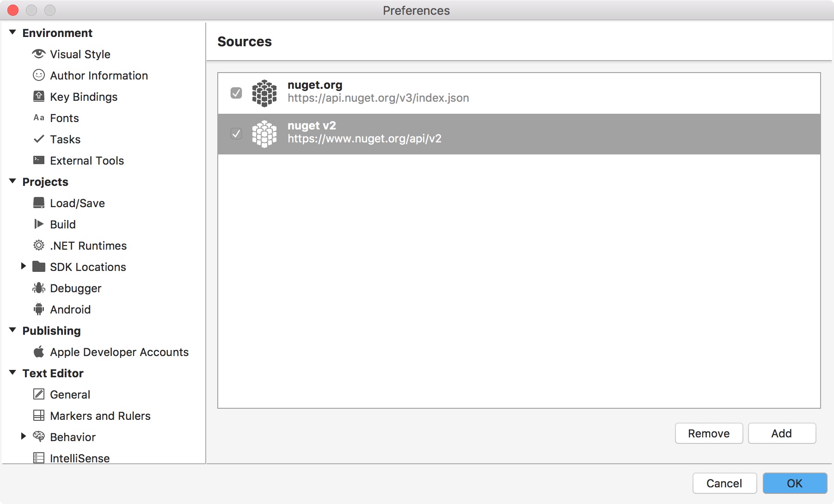Screen dimensions: 834x504
Task: Click the Load/Save disk icon
Action: pyautogui.click(x=39, y=203)
